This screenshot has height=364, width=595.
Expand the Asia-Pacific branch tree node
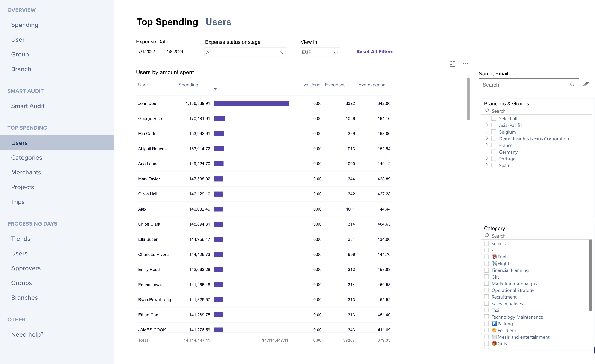487,125
